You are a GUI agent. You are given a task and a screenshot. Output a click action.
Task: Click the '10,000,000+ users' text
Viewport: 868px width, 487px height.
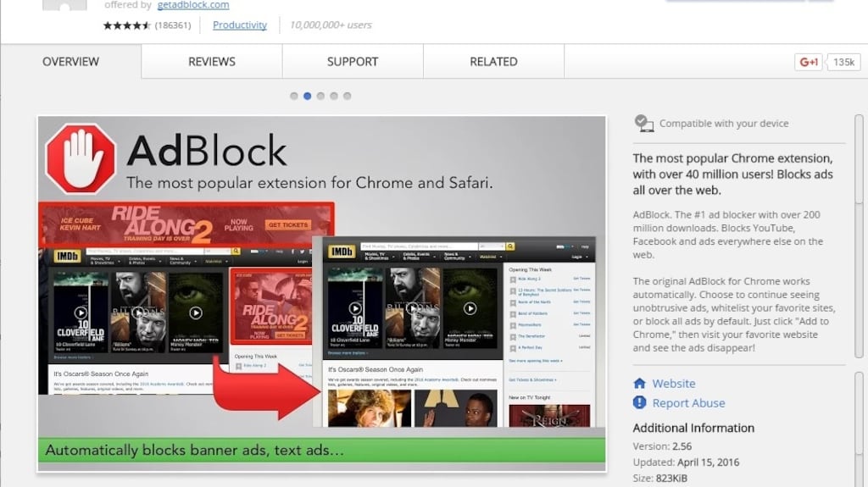click(x=331, y=25)
